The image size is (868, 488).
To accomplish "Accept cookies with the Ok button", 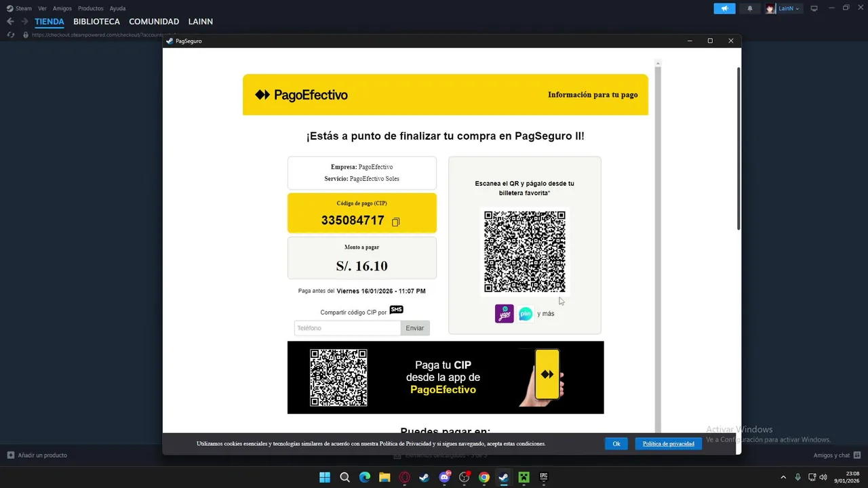I will [x=616, y=444].
